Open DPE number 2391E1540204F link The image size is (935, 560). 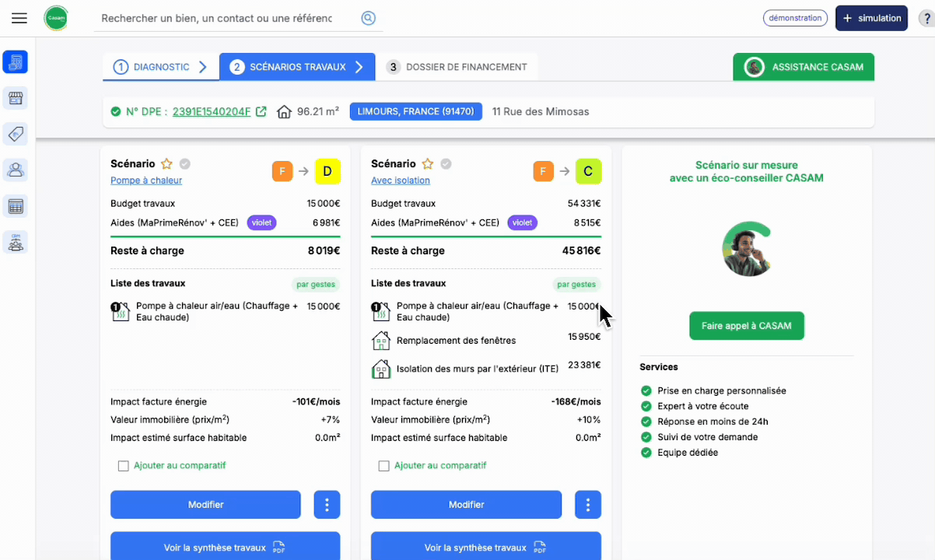[212, 111]
